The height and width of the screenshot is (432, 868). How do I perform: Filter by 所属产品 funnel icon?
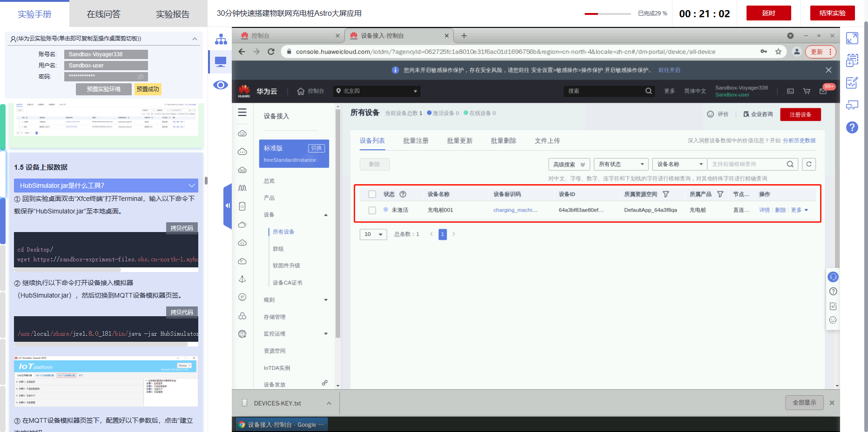[x=720, y=194]
